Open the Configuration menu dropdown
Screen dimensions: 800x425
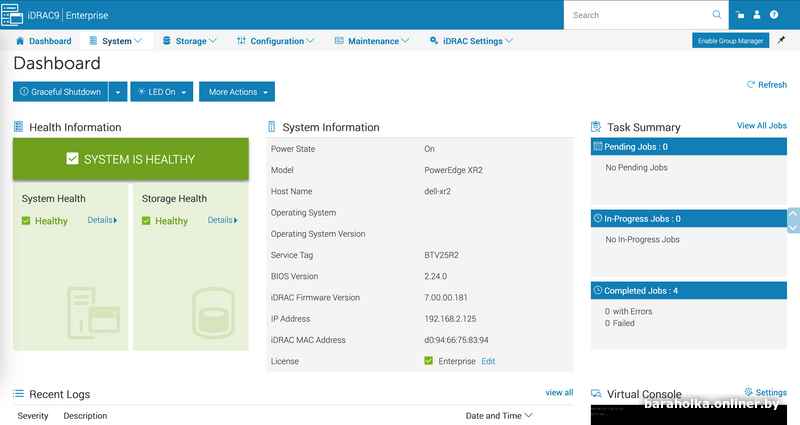tap(276, 41)
